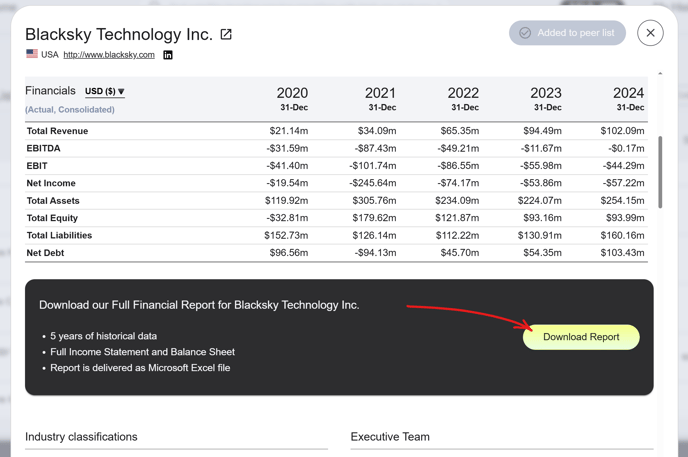Click the $103.43m net debt value
This screenshot has height=457, width=688.
point(622,253)
